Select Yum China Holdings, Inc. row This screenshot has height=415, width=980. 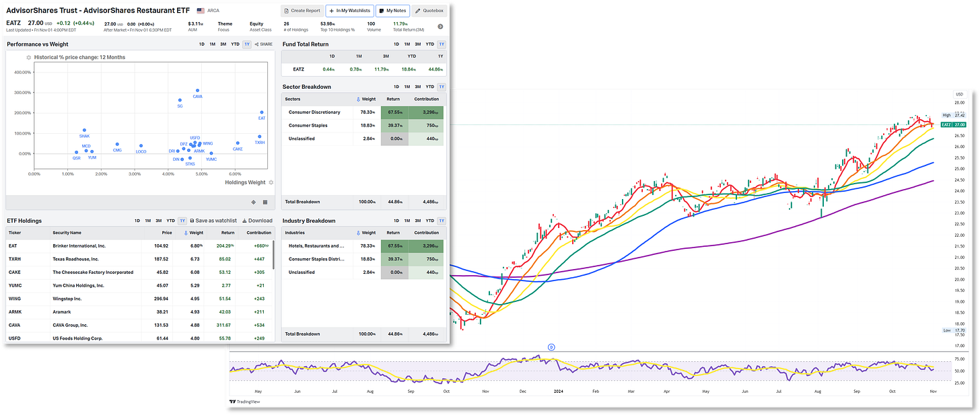coord(140,285)
